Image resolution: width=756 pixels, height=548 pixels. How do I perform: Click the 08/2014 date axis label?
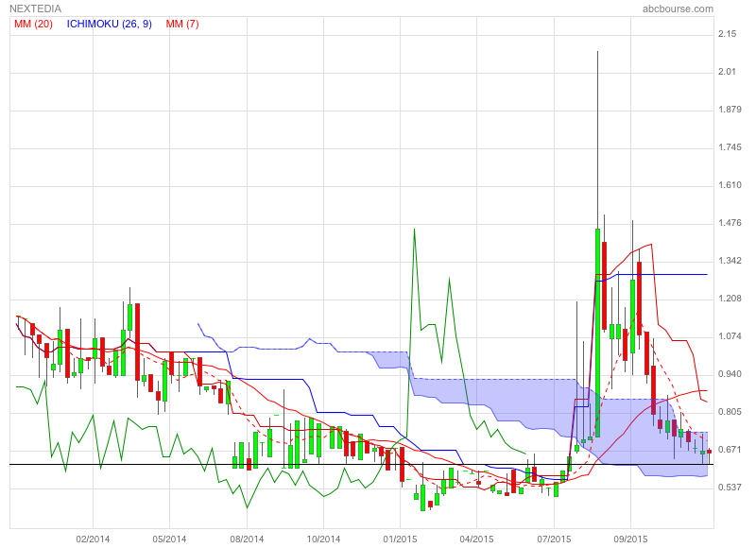[x=247, y=539]
